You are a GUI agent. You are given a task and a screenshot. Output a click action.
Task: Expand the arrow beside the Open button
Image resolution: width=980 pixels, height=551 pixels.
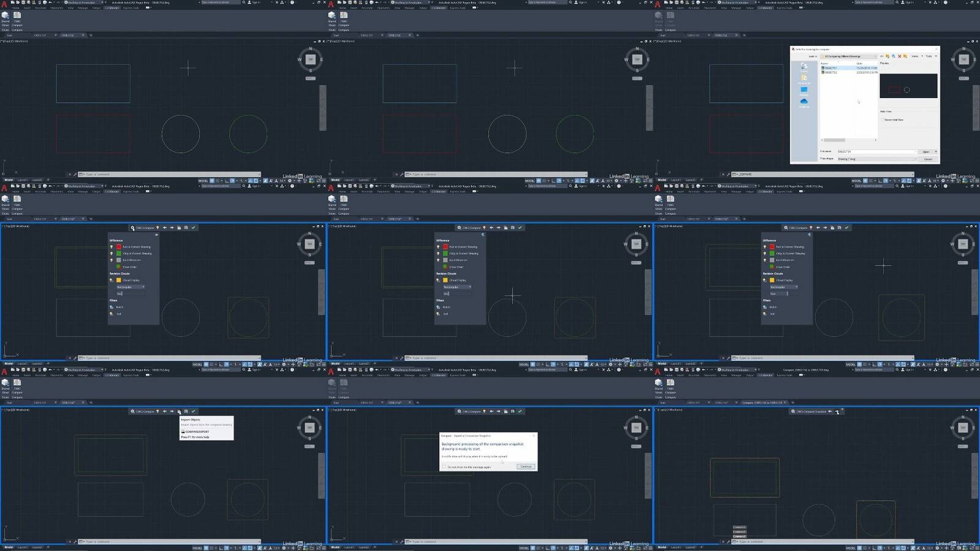coord(936,151)
